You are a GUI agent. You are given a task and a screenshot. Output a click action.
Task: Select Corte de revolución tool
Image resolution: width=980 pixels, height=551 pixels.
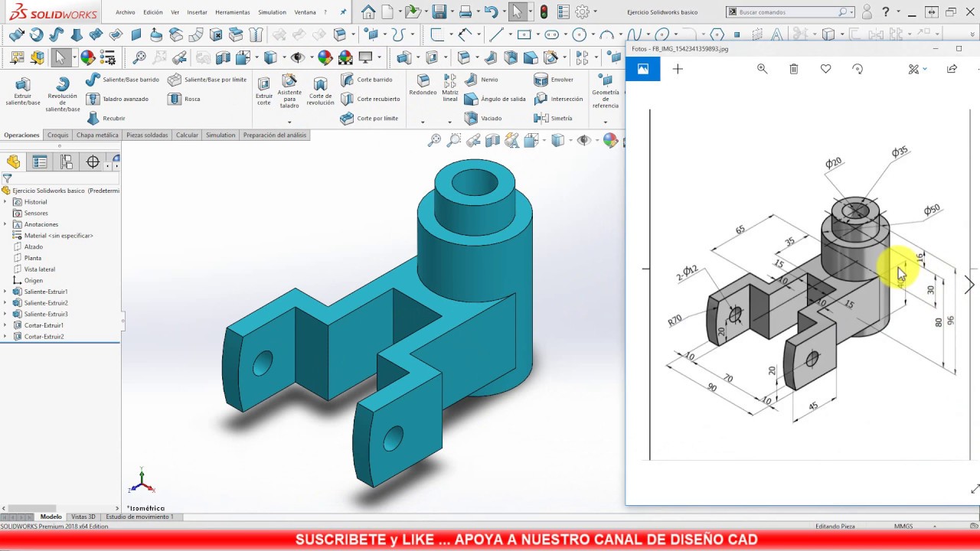320,91
